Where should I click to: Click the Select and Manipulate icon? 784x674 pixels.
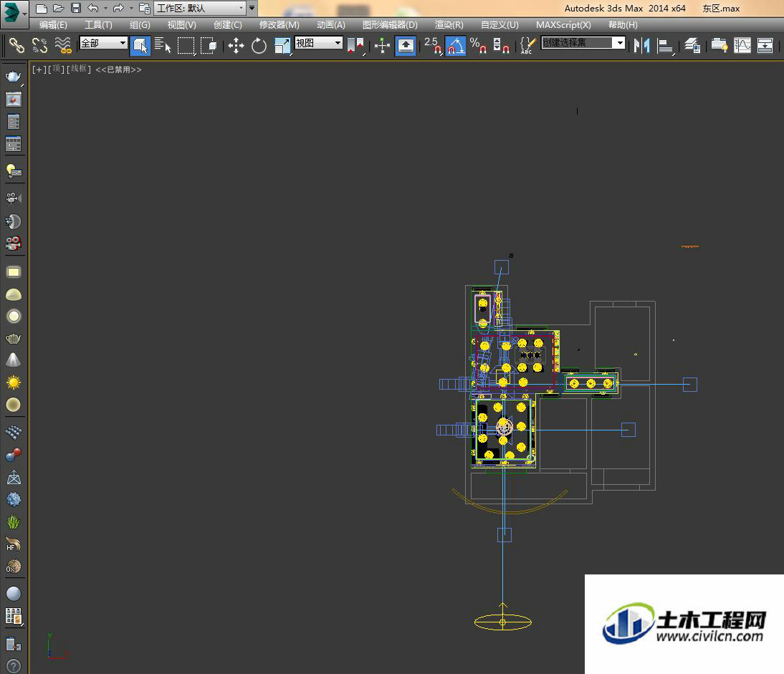point(383,45)
